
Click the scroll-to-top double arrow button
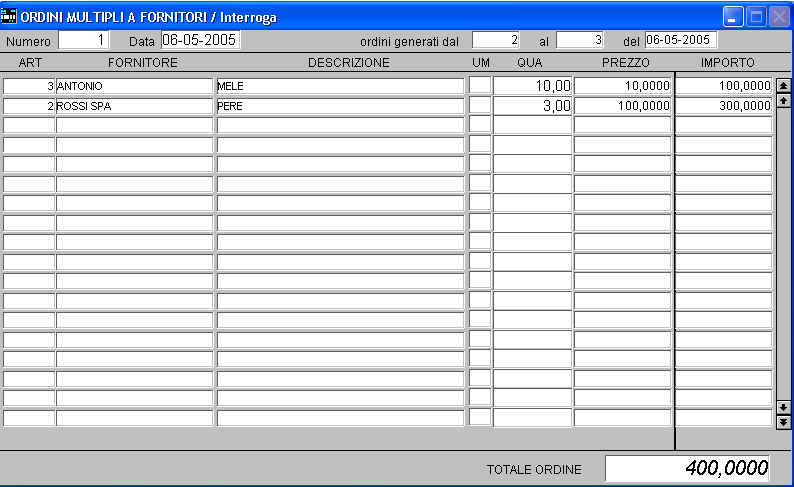(783, 86)
